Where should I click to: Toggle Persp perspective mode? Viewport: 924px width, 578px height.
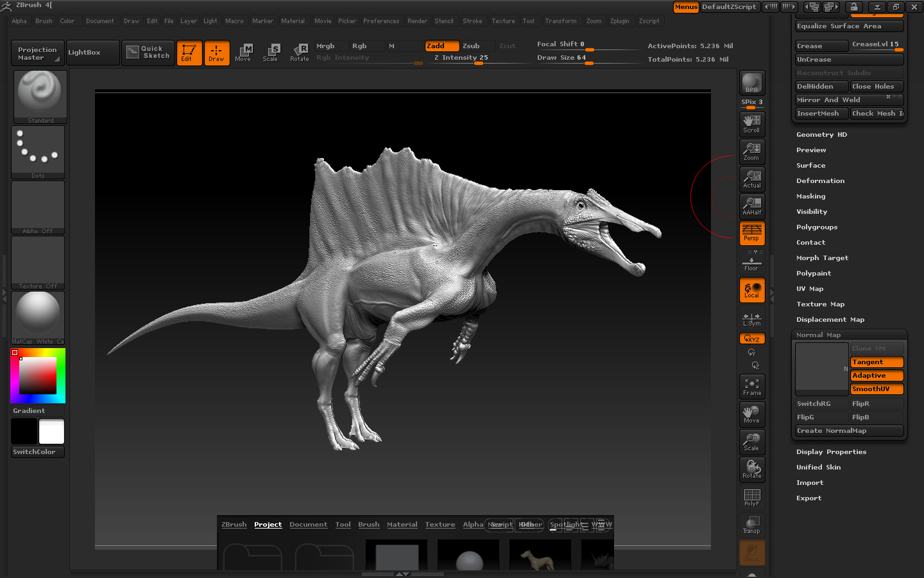click(751, 233)
